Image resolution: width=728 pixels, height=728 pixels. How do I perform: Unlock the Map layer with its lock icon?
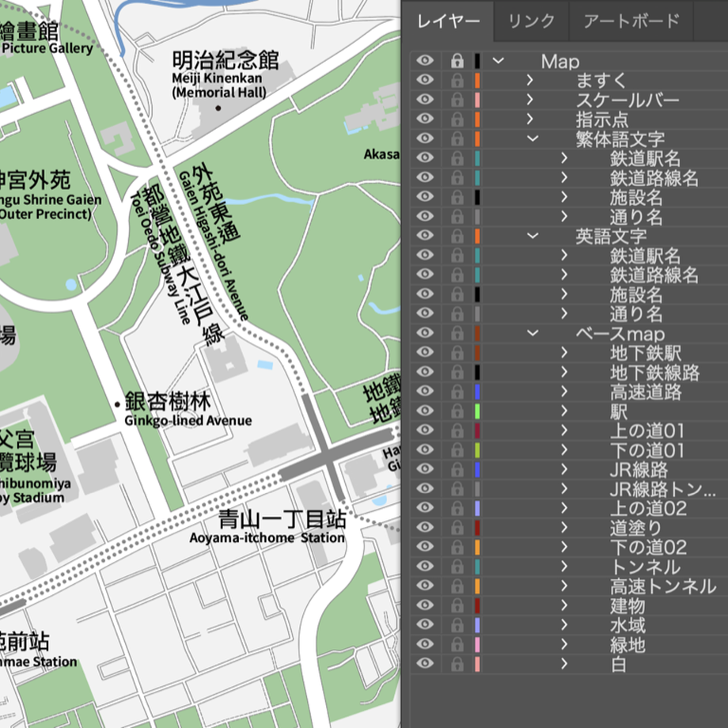click(x=457, y=61)
